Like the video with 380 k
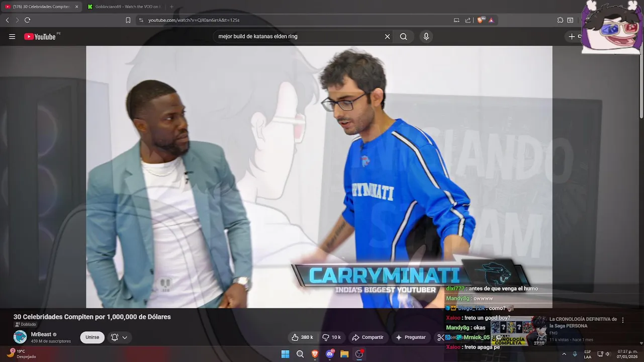This screenshot has width=644, height=362. point(302,337)
